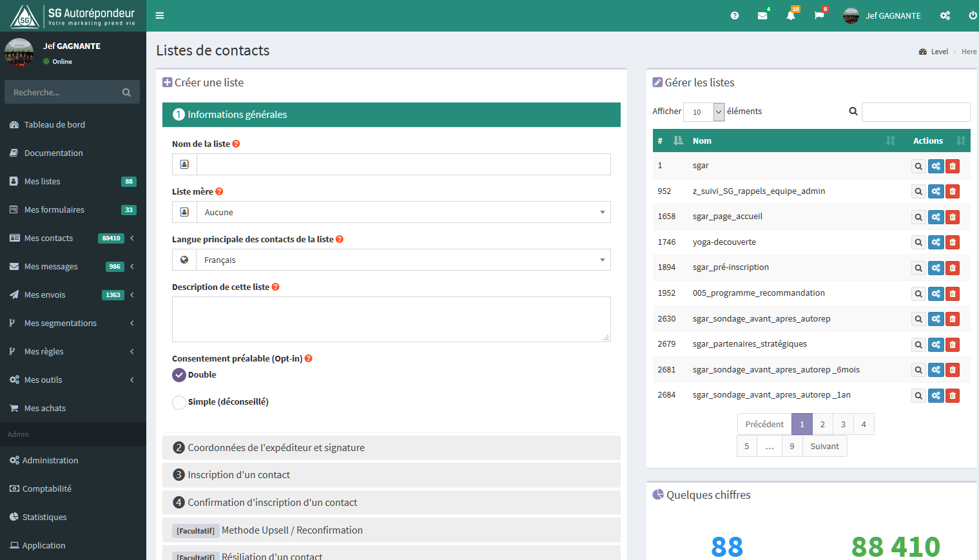Open Statistiques in the sidebar
The width and height of the screenshot is (979, 560).
click(x=73, y=517)
